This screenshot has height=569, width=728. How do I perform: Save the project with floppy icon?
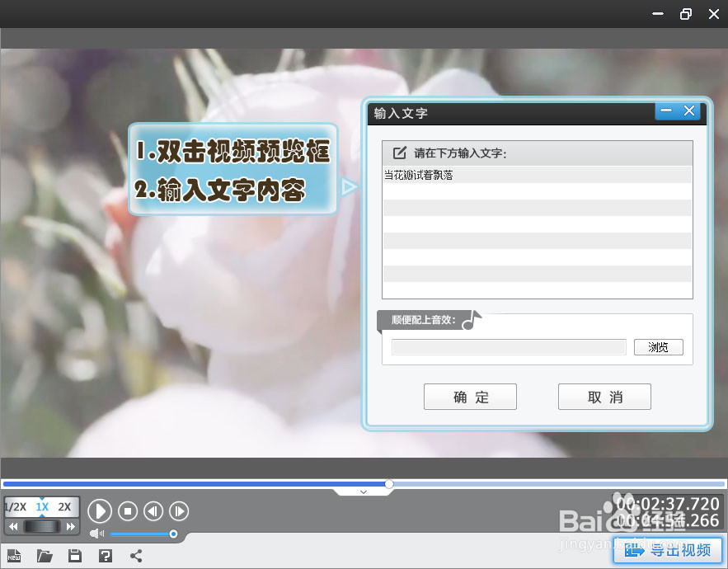75,556
